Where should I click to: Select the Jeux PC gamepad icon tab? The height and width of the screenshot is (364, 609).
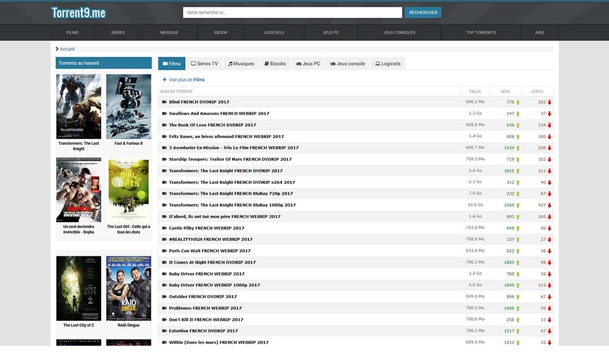tap(299, 63)
